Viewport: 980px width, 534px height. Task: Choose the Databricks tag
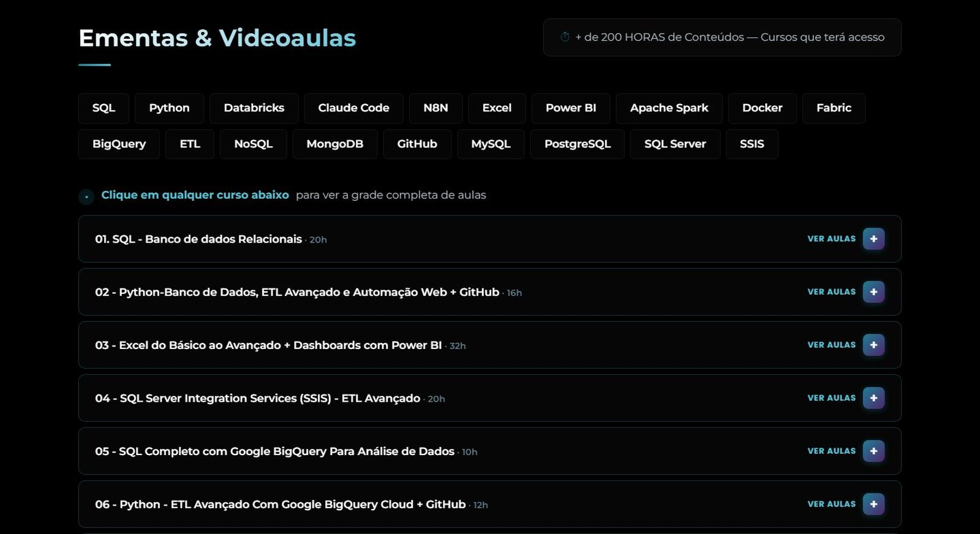pos(254,108)
